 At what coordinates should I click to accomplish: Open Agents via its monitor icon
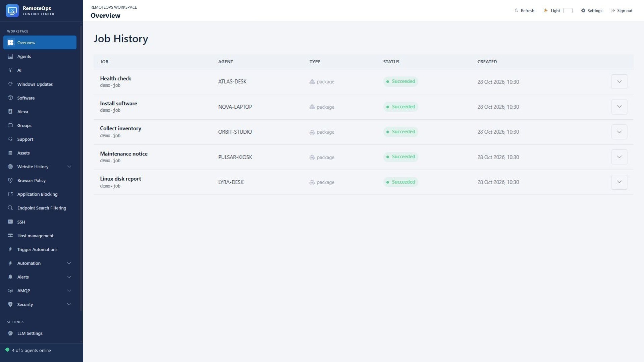(10, 56)
